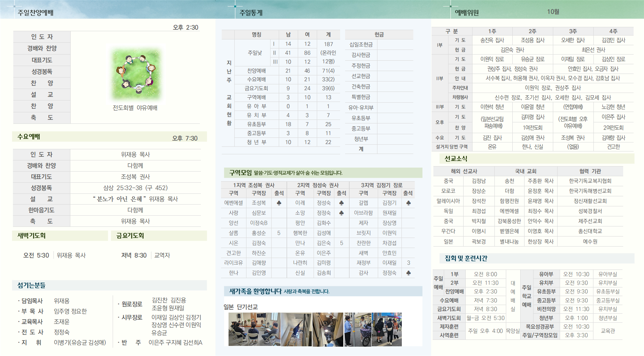644x356 pixels.
Task: Click the 1지역 조성복 권사 column header
Action: coord(254,185)
